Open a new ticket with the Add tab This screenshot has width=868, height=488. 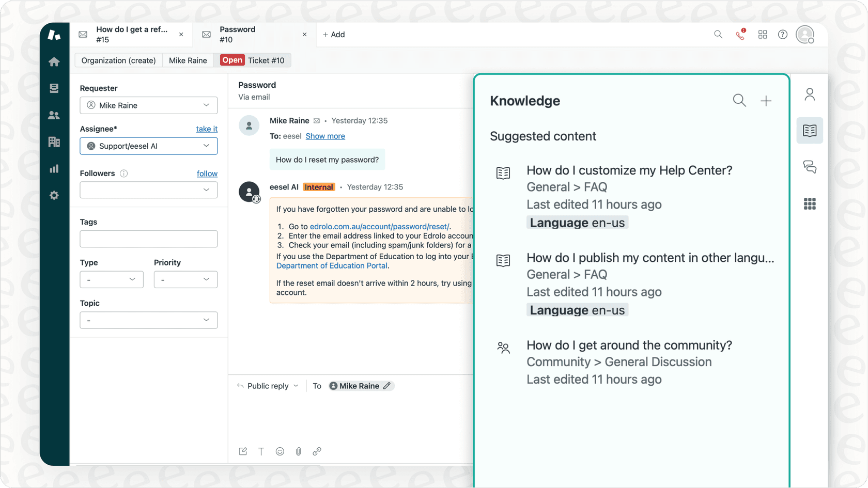point(334,35)
